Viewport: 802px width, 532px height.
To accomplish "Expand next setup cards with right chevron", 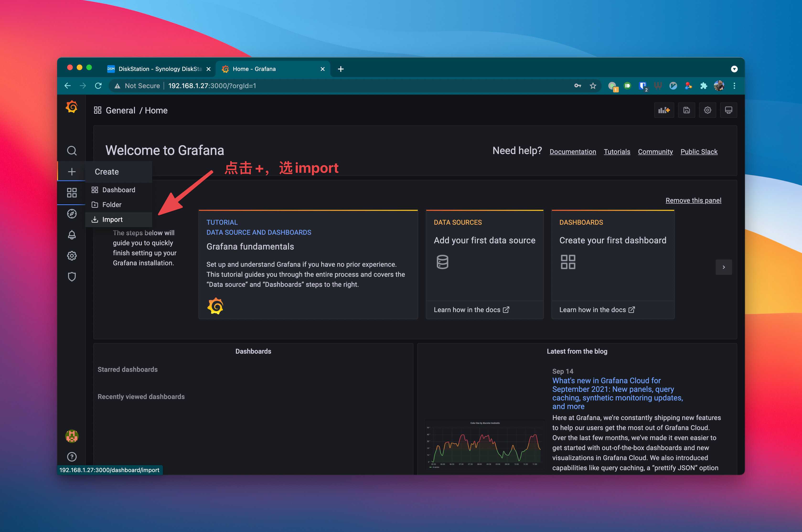I will pos(724,267).
